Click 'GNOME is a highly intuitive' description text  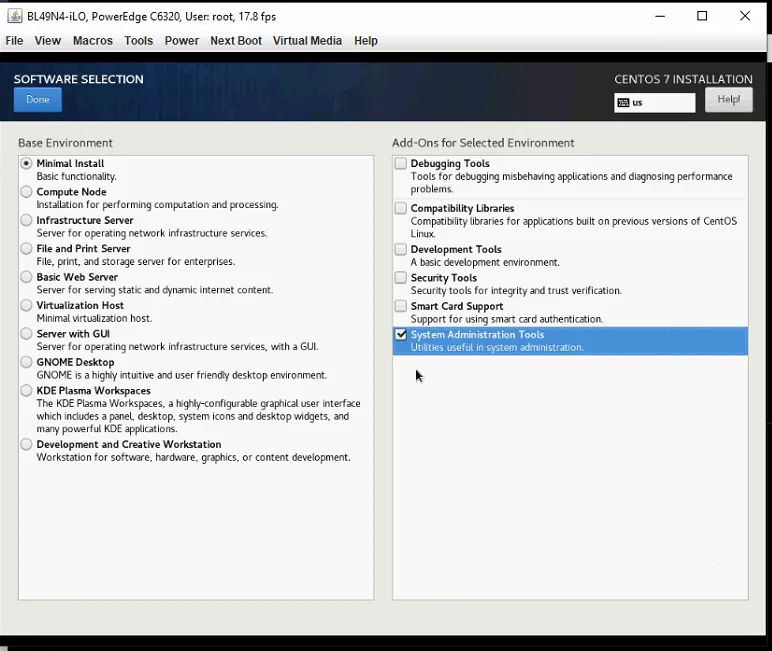(182, 375)
